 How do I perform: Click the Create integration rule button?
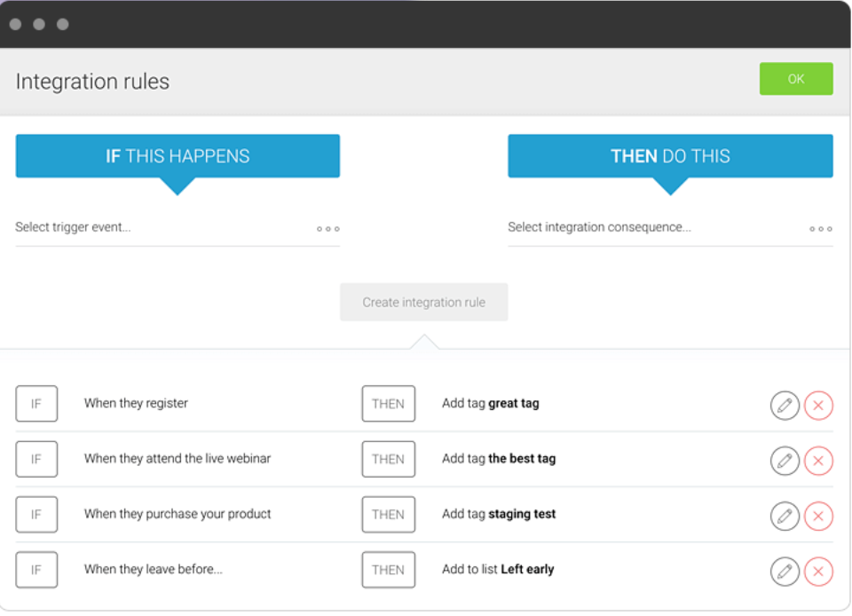[x=423, y=303]
